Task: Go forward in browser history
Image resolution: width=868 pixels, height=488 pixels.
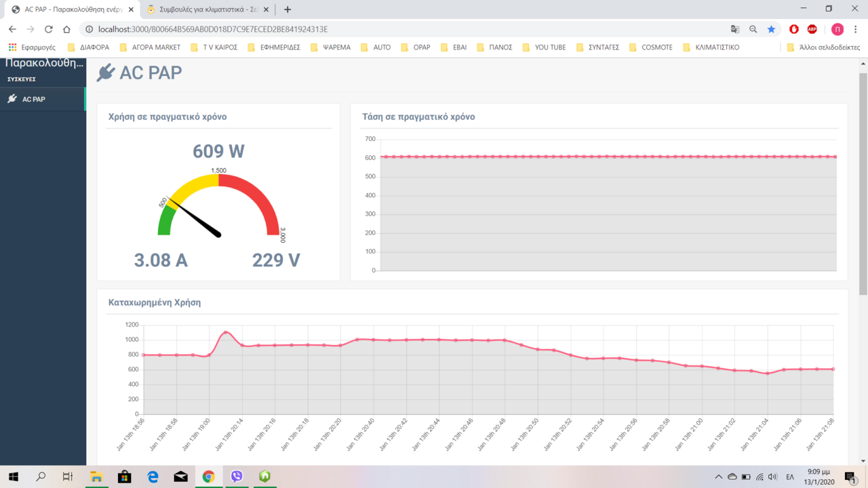Action: pos(31,29)
